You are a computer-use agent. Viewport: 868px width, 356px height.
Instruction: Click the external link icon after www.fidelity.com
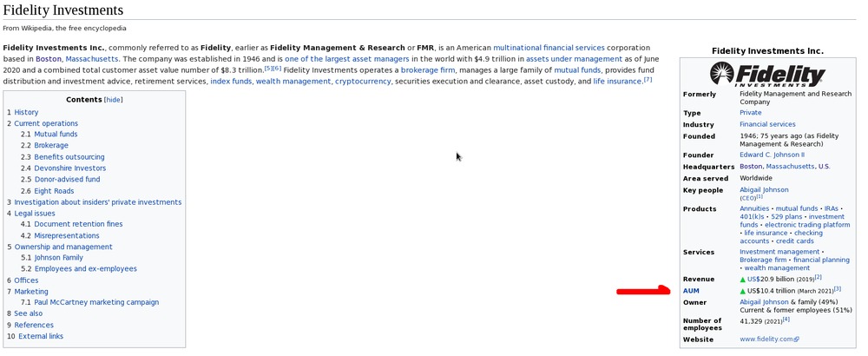pyautogui.click(x=796, y=340)
